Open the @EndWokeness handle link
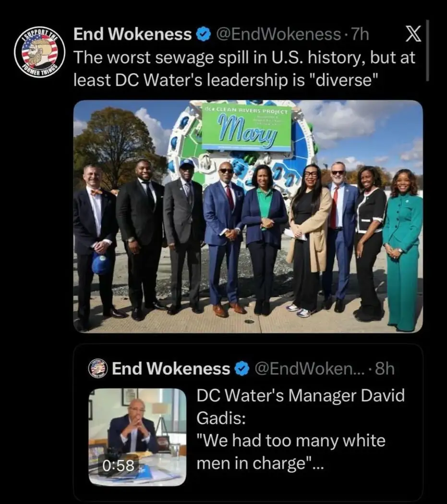Screen dimensions: 447x504 pos(278,35)
